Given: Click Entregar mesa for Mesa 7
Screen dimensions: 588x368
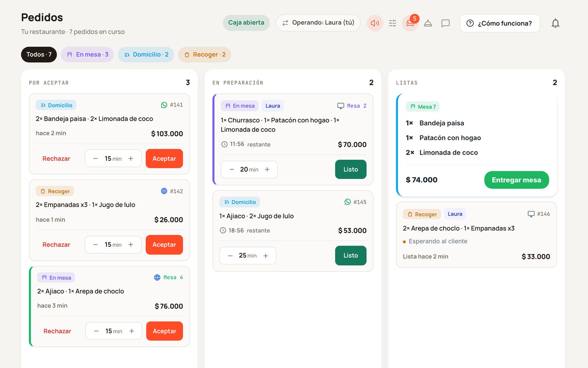Looking at the screenshot, I should coord(517,180).
